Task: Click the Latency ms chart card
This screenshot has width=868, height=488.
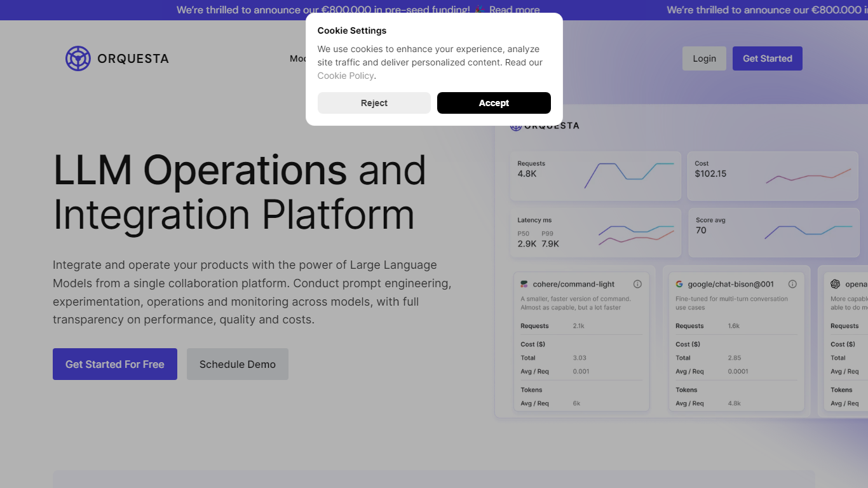Action: pos(595,233)
